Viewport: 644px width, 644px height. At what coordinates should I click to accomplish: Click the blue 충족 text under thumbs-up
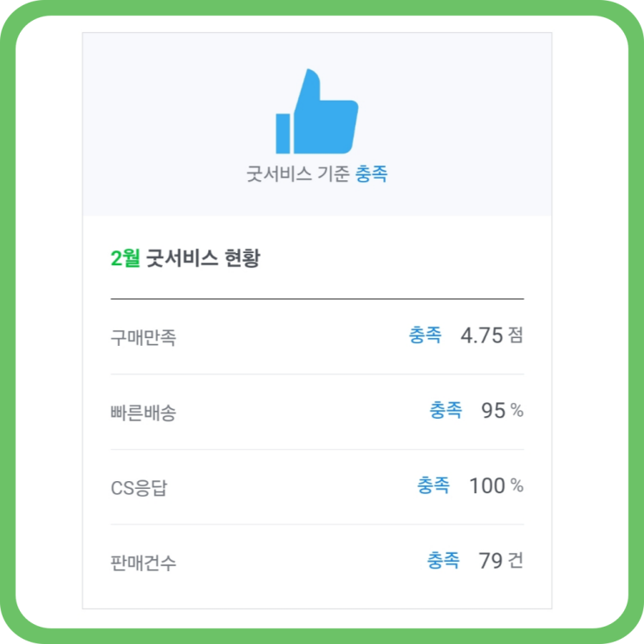coord(371,174)
